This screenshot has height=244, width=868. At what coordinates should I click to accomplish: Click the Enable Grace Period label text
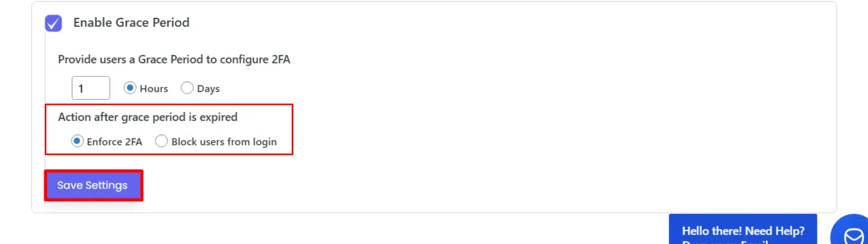[131, 22]
